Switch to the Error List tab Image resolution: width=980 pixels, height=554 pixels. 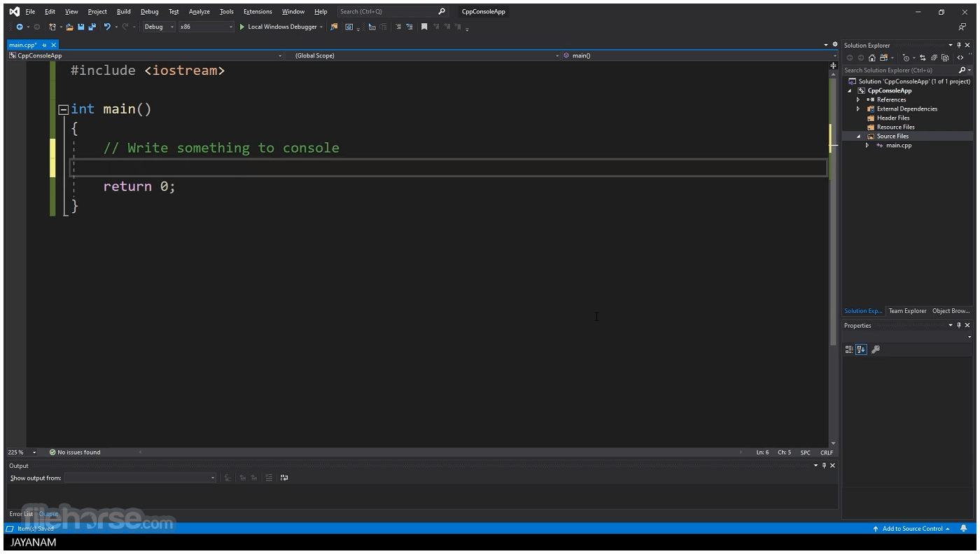[21, 514]
